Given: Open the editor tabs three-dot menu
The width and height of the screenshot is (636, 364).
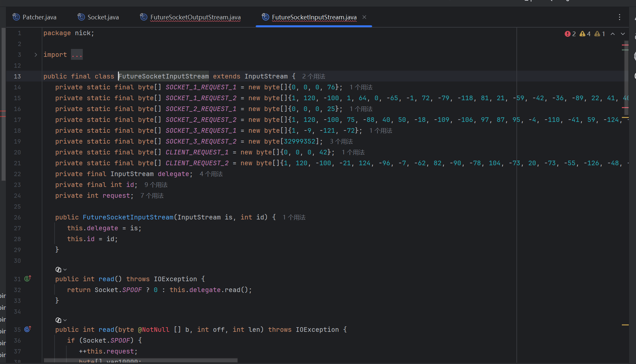Looking at the screenshot, I should (620, 17).
